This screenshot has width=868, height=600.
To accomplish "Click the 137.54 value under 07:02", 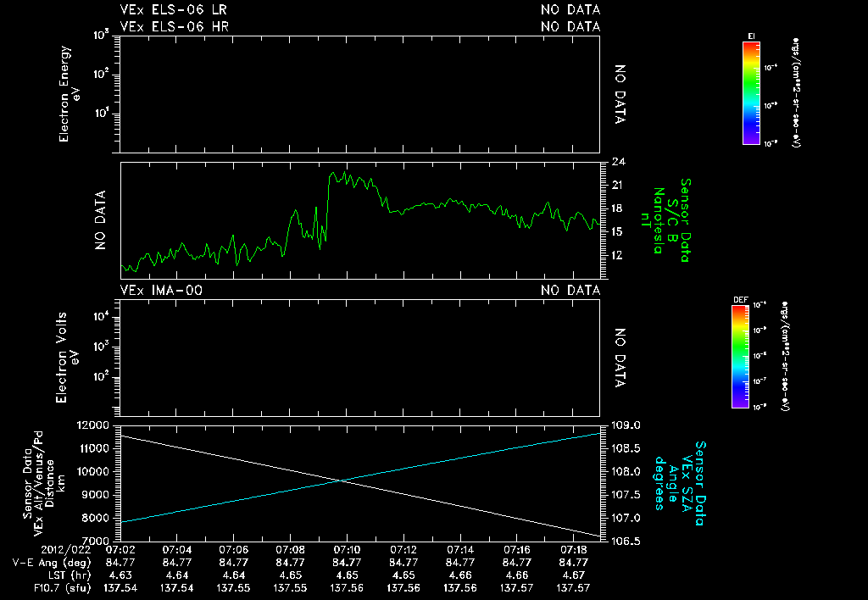I will [x=120, y=588].
